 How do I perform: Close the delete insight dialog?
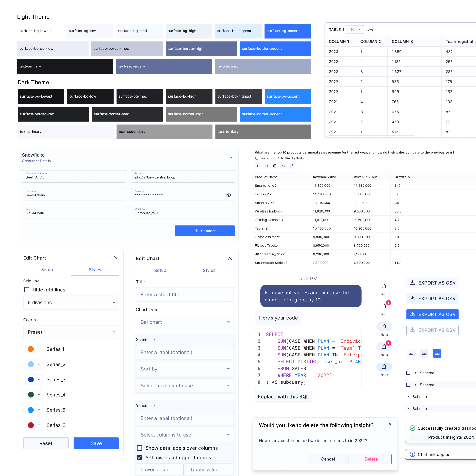pyautogui.click(x=390, y=424)
